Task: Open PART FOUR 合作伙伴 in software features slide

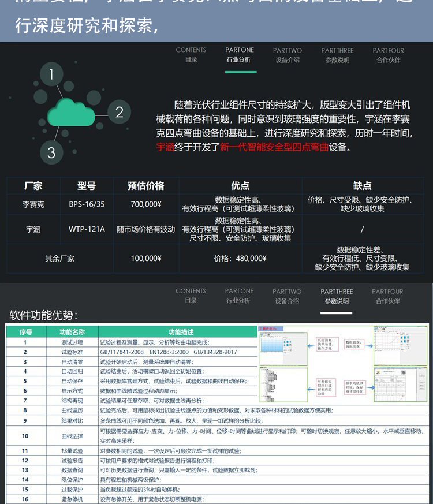Action: (x=387, y=296)
